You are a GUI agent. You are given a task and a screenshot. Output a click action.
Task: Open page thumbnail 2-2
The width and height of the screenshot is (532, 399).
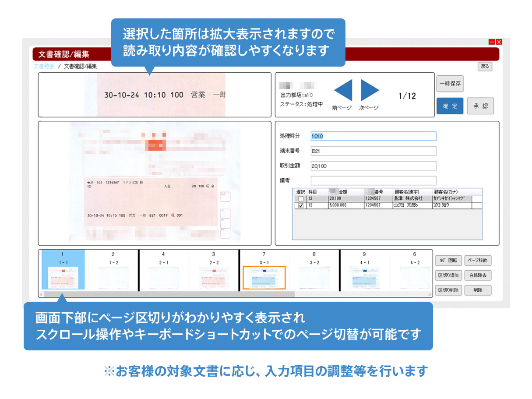tap(214, 277)
